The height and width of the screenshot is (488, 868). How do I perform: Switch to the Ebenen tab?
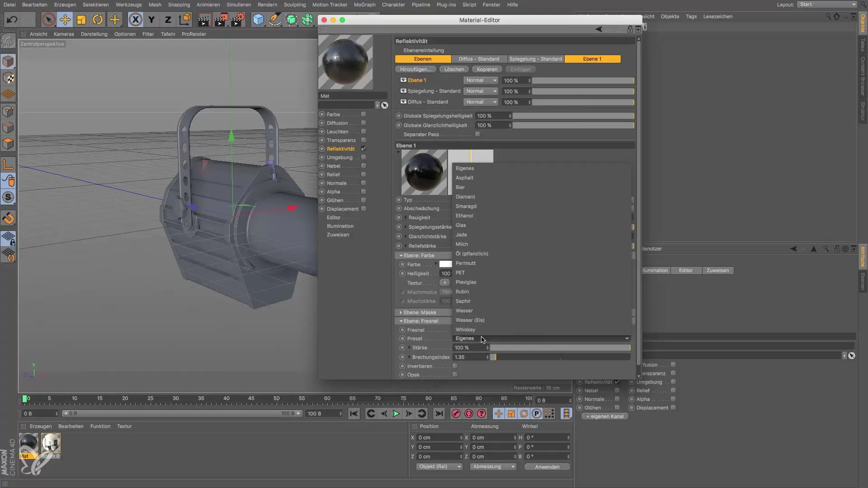423,59
